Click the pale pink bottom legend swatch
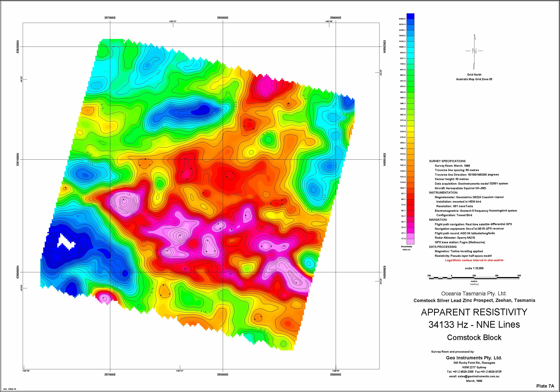 pyautogui.click(x=410, y=241)
